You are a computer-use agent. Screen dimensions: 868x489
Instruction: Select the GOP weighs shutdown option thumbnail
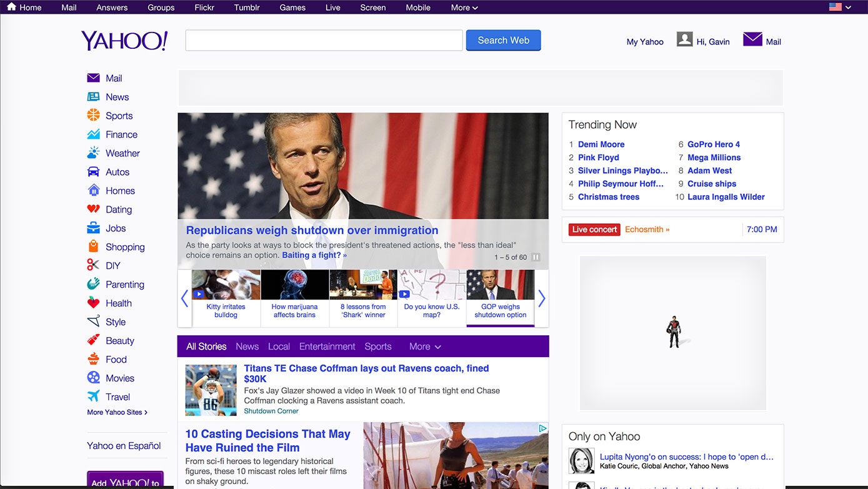[x=501, y=298]
